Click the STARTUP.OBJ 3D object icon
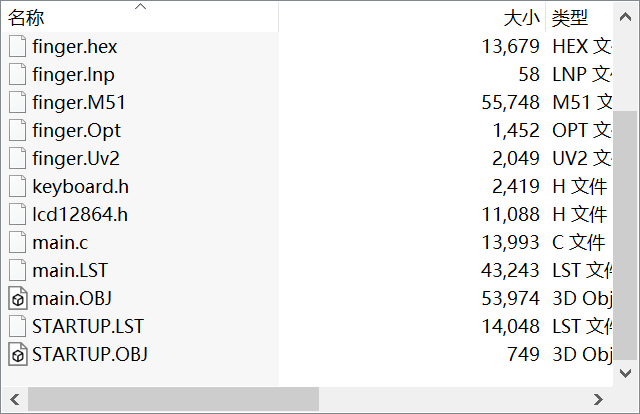 point(18,354)
